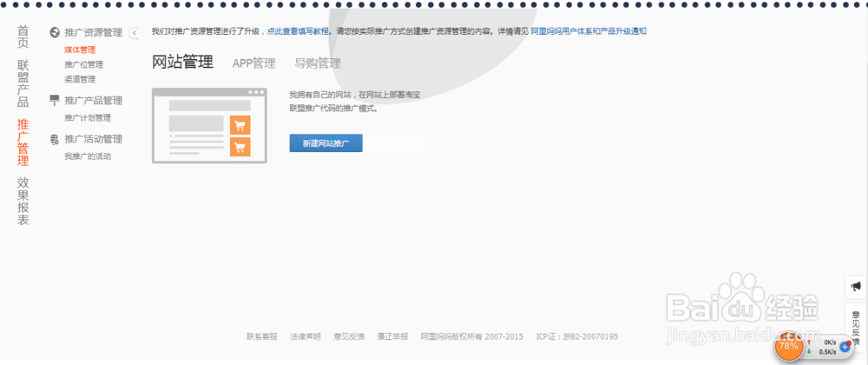Select 推广位管理 in the sidebar
This screenshot has height=365, width=868.
[83, 65]
